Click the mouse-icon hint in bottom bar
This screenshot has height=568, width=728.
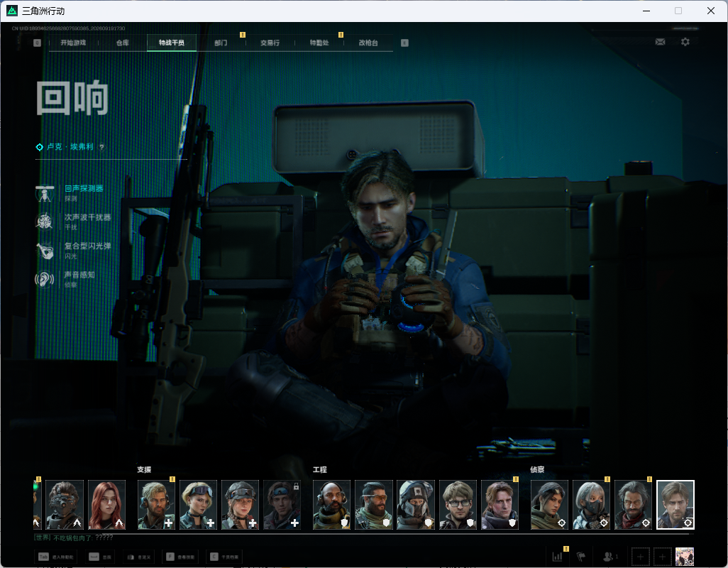[x=138, y=557]
